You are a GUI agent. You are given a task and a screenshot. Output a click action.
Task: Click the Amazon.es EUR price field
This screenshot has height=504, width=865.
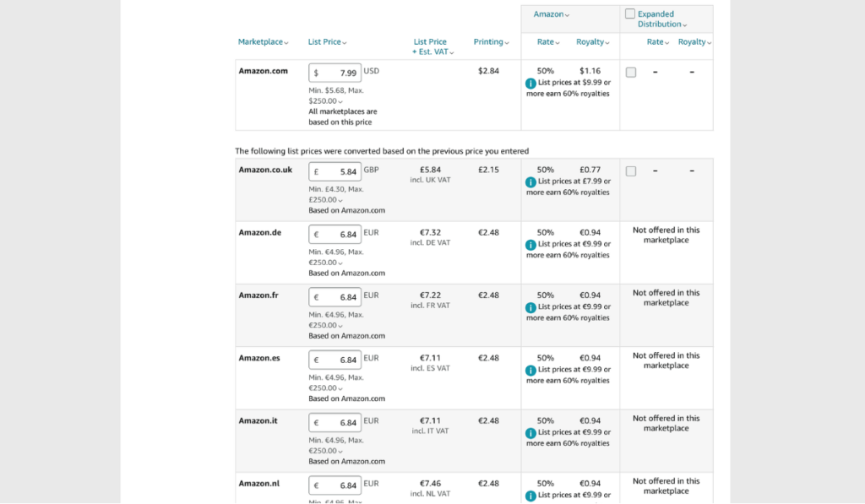click(335, 360)
